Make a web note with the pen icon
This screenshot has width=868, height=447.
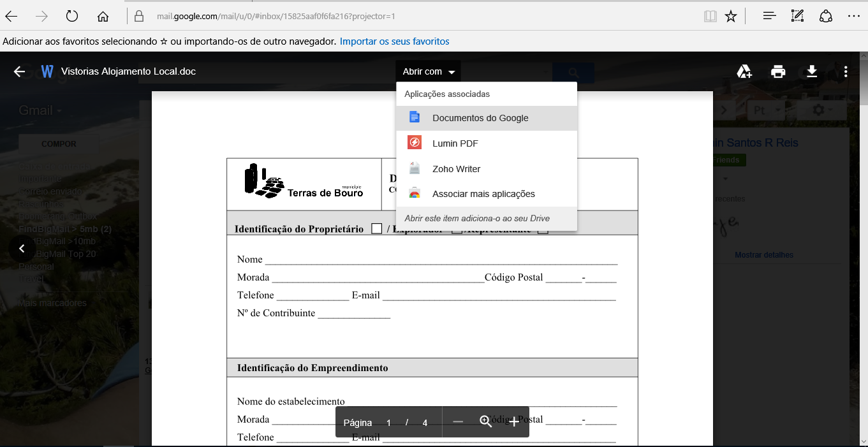tap(797, 16)
